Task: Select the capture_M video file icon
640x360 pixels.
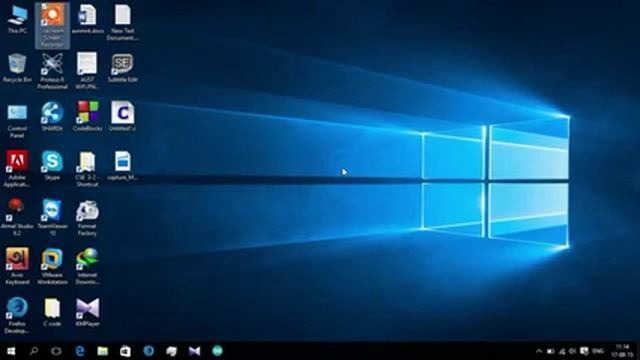Action: coord(122,166)
